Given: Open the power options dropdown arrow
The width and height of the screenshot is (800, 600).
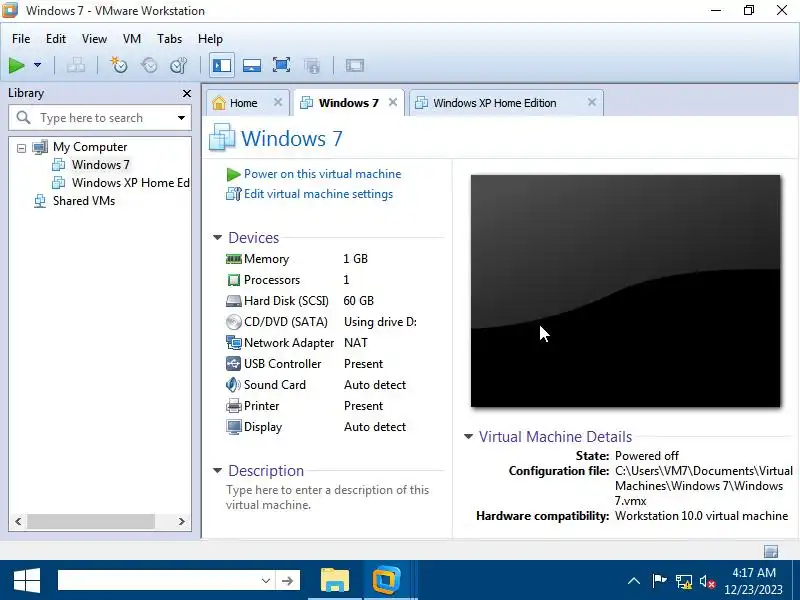Looking at the screenshot, I should point(37,65).
